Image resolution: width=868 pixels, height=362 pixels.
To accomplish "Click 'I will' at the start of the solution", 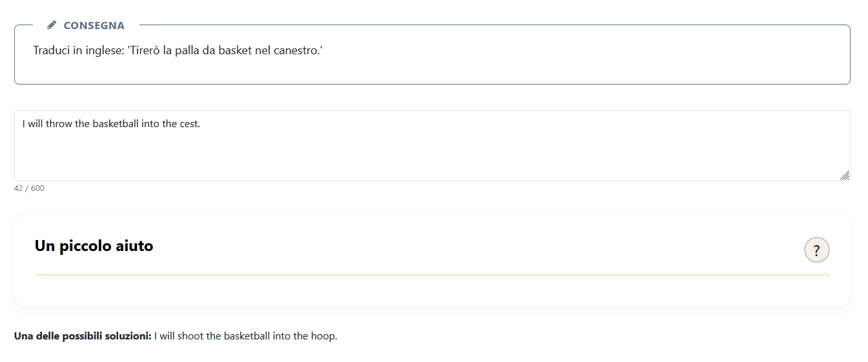I will (164, 336).
